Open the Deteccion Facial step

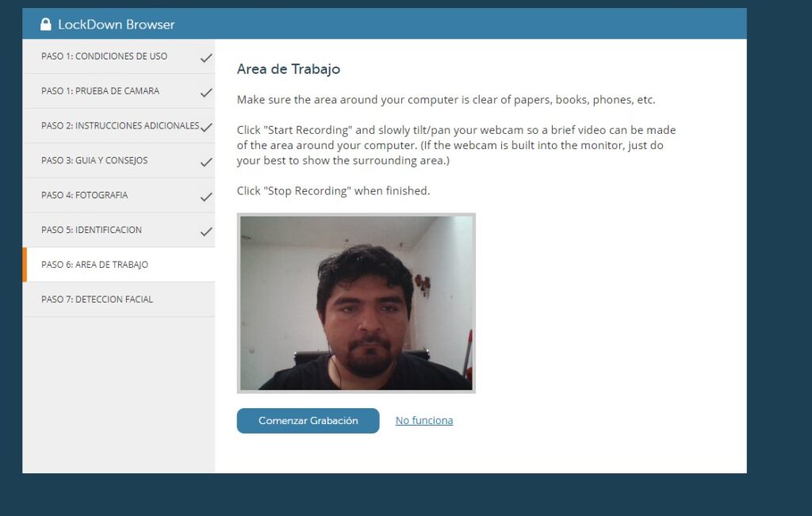click(x=97, y=300)
